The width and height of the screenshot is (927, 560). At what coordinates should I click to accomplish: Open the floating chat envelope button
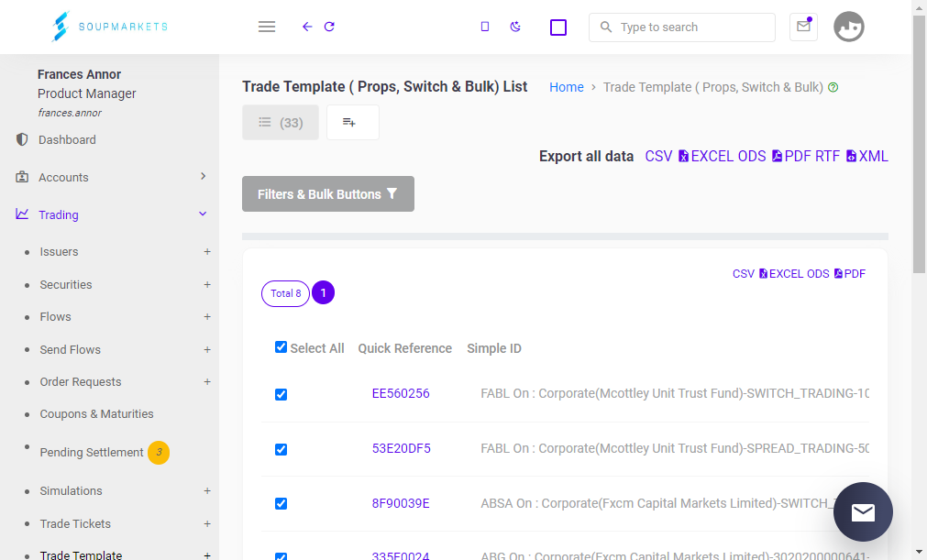(863, 511)
